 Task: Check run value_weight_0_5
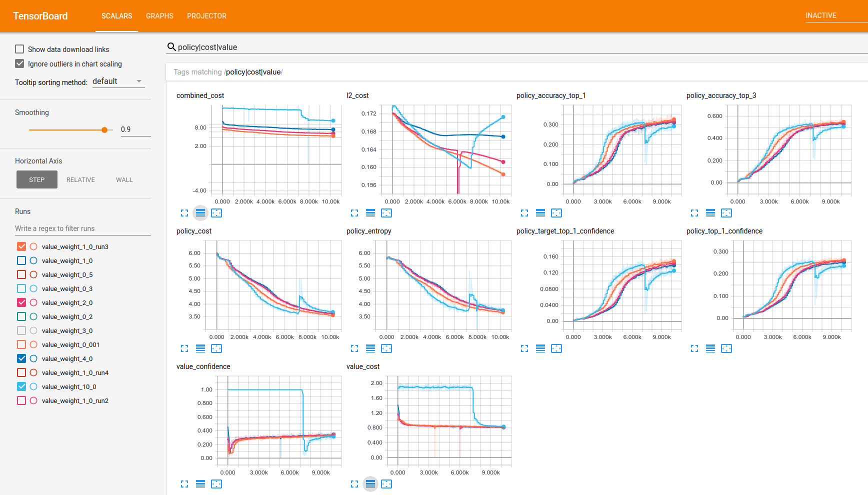click(x=21, y=274)
